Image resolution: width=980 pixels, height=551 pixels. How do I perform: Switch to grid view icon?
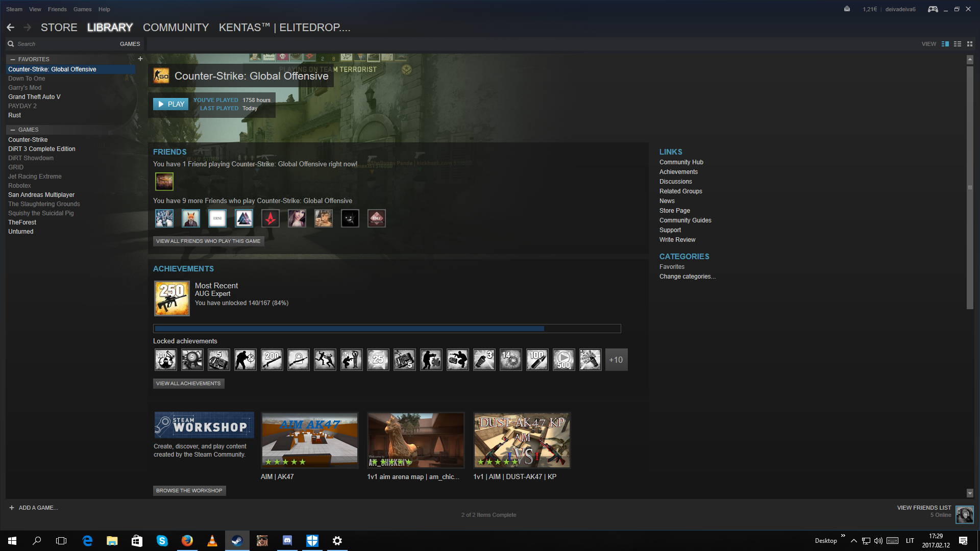tap(970, 44)
